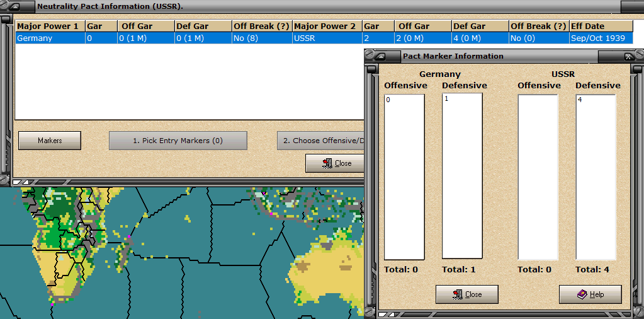Select the Germany row in pact table
Screen dimensions: 644x319
(324, 38)
